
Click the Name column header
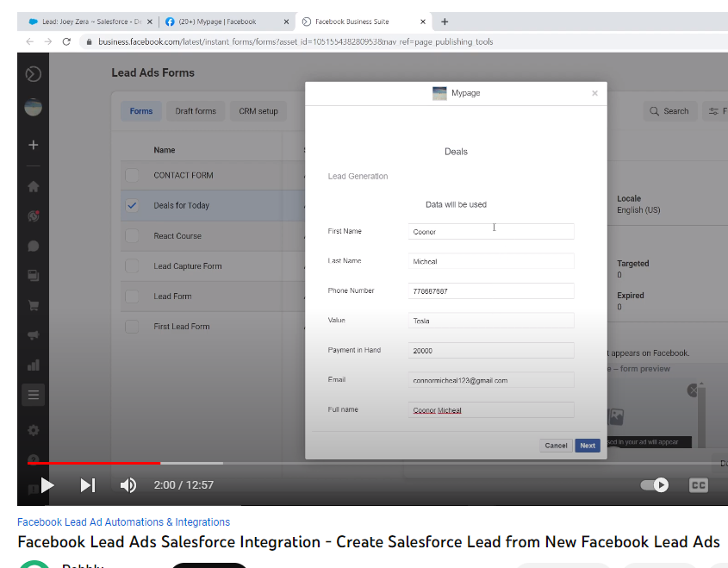coord(165,150)
